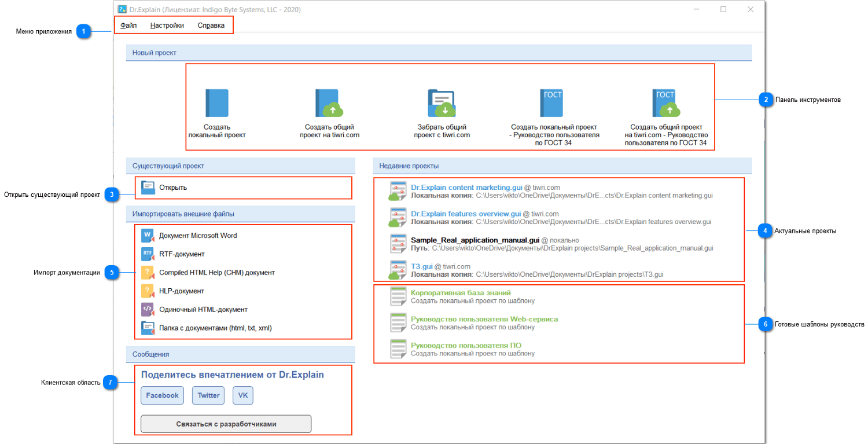868x444 pixels.
Task: Click the HLP-документ import icon
Action: (x=148, y=291)
